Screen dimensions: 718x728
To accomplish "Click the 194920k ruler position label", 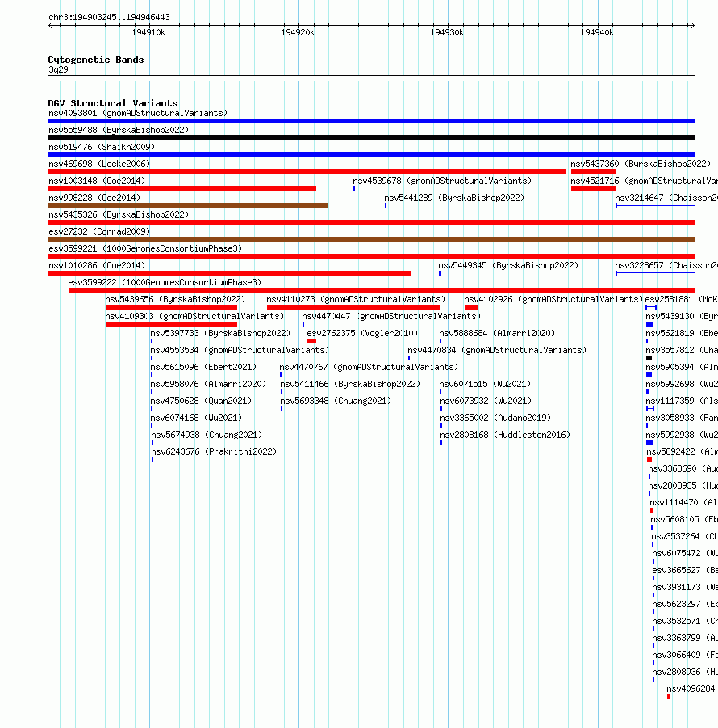I will [298, 32].
